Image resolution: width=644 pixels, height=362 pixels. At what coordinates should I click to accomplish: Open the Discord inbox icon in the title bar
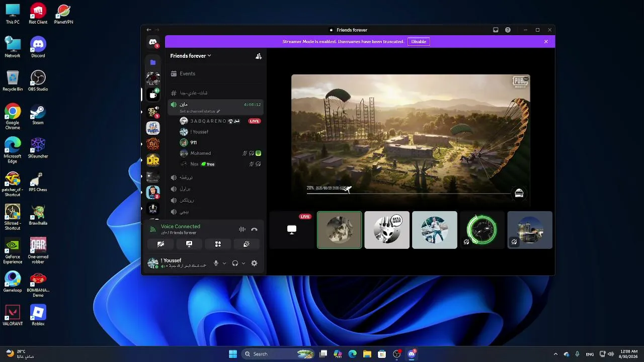click(496, 30)
